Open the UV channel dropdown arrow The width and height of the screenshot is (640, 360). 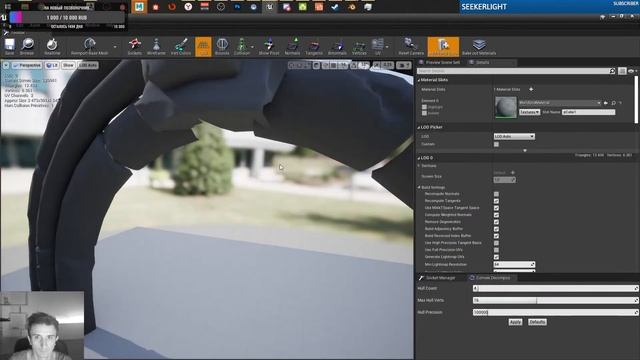[x=387, y=47]
